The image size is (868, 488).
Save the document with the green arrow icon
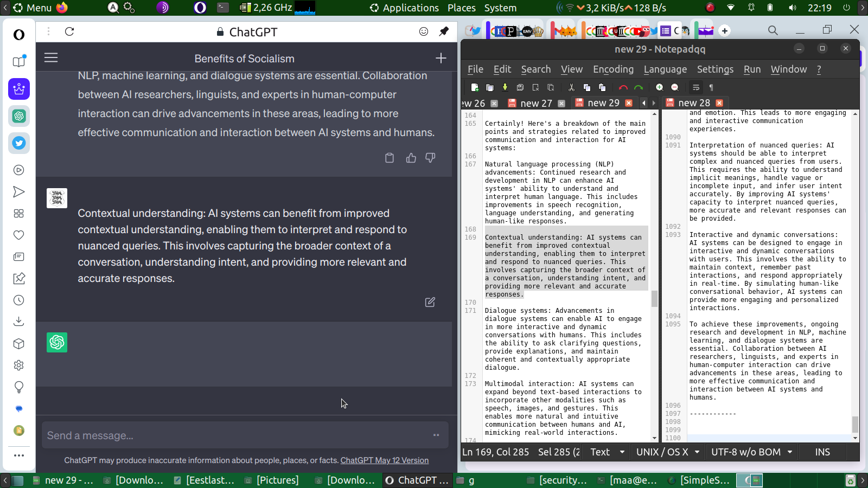505,87
